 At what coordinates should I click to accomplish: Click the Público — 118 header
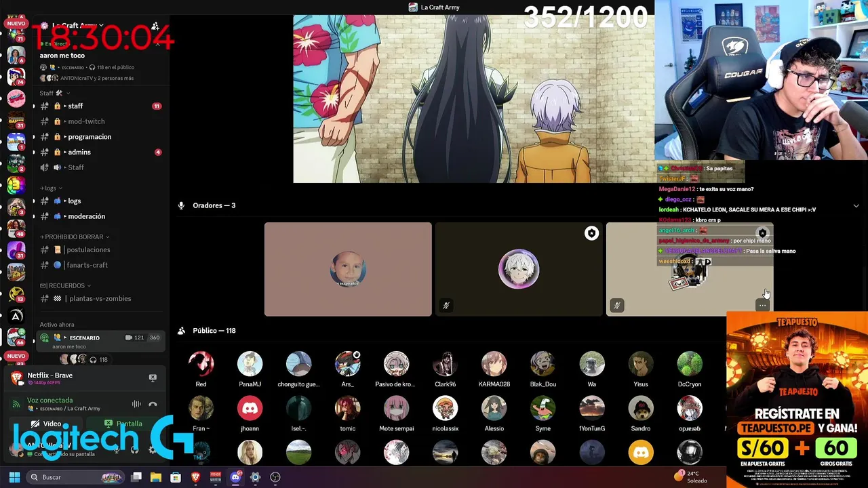coord(214,331)
